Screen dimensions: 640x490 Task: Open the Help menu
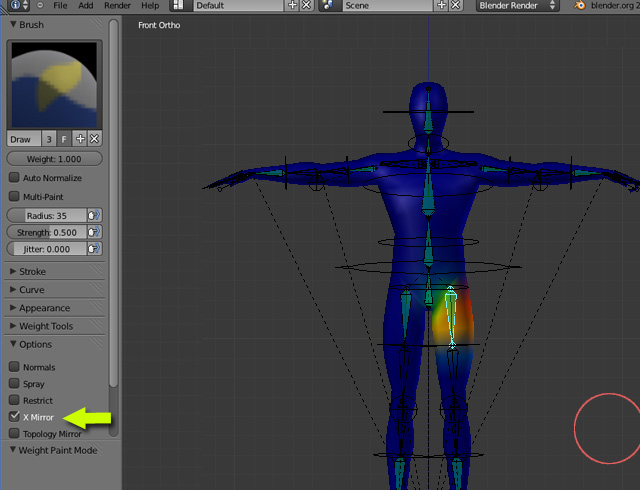click(x=150, y=6)
